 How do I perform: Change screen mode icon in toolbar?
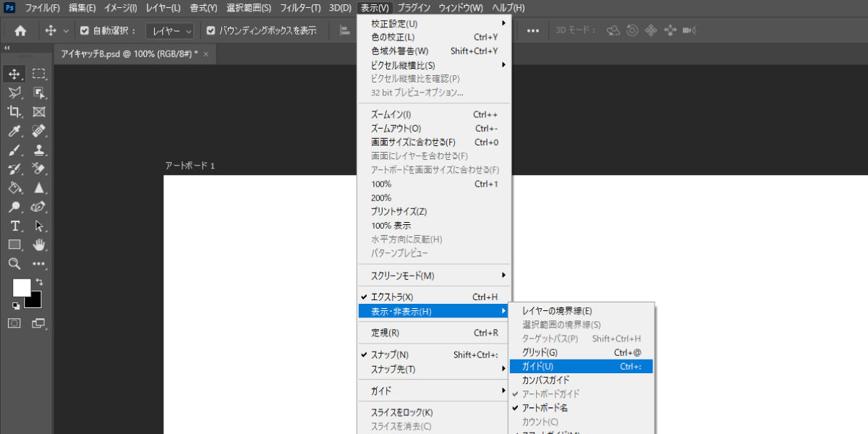(x=38, y=323)
